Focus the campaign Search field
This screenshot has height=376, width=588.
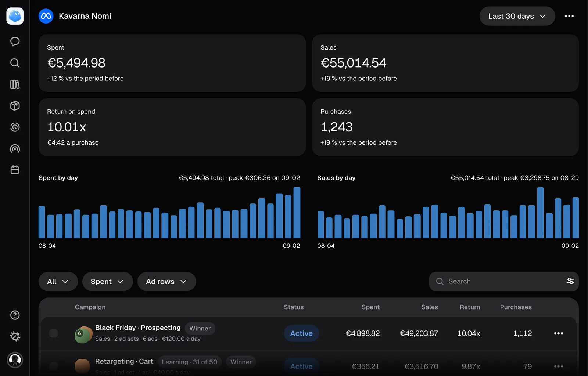click(x=504, y=281)
